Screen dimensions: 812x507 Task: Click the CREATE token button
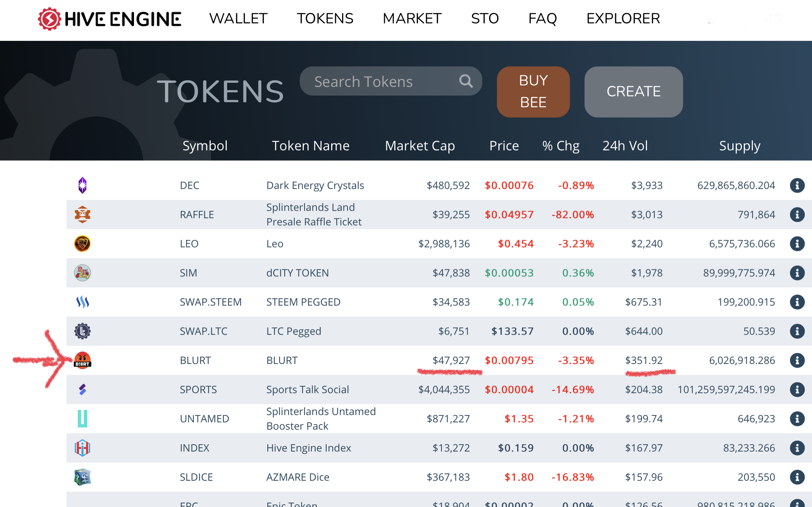coord(633,92)
